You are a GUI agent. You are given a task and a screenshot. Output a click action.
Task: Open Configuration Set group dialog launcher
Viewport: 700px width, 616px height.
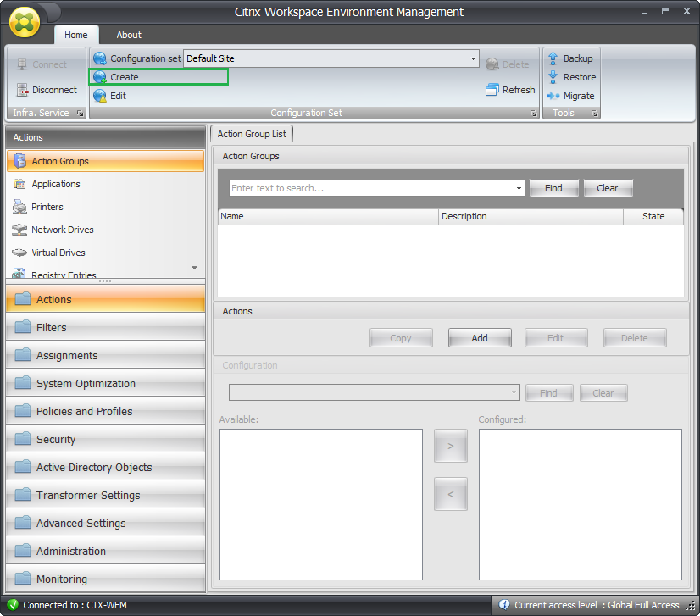[x=533, y=113]
